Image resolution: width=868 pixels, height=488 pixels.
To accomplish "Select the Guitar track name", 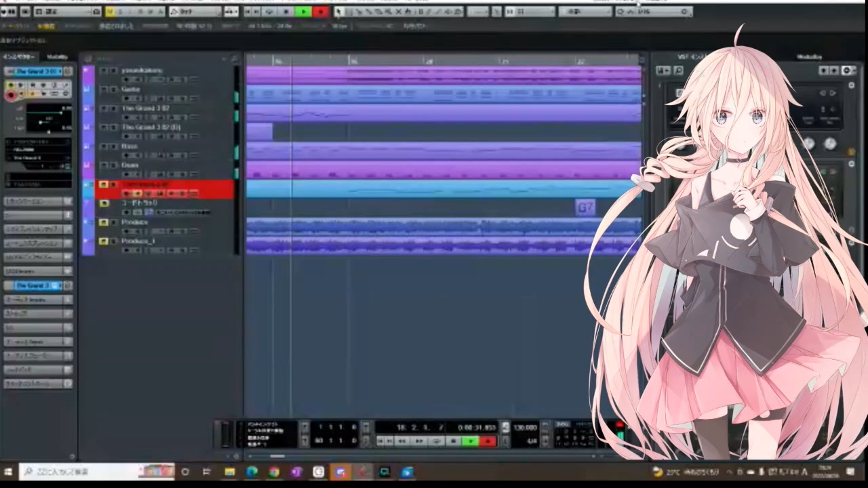I will [x=131, y=89].
